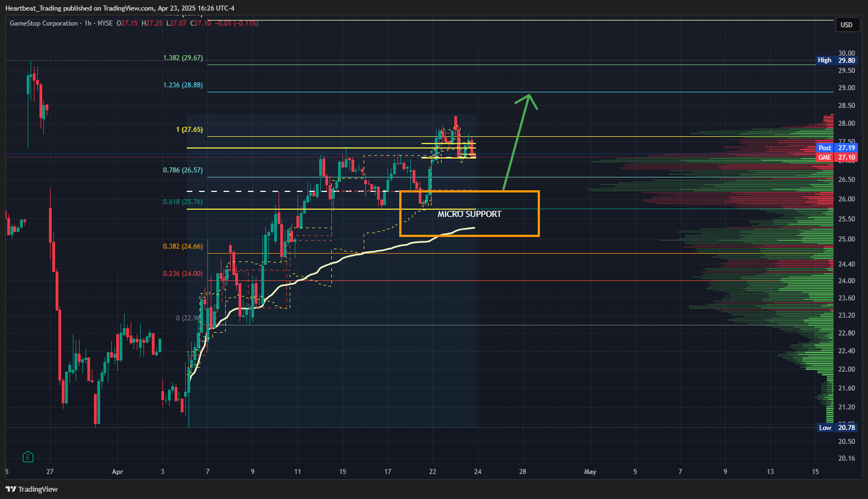The image size is (868, 499).
Task: Click the High 29.80 price label
Action: pyautogui.click(x=837, y=60)
